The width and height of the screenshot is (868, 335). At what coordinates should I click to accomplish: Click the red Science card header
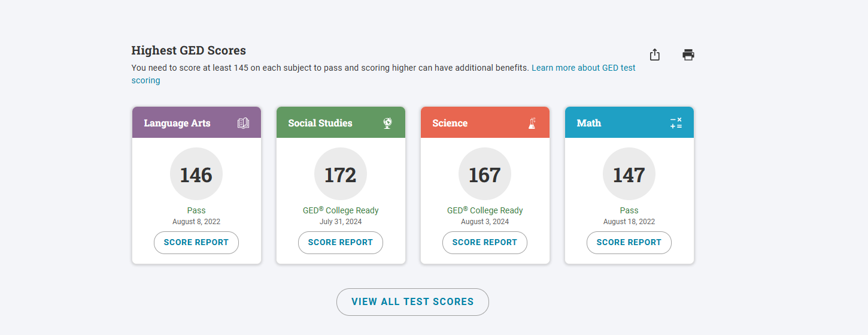coord(467,123)
